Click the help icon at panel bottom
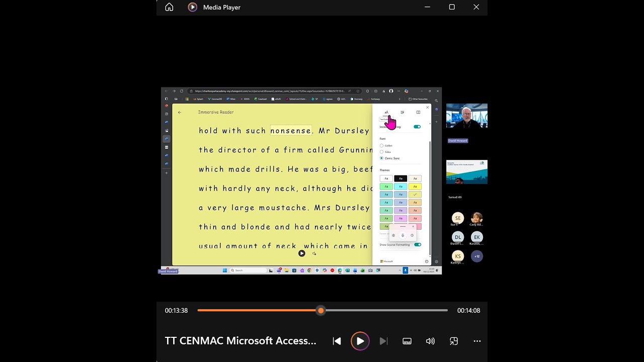 [427, 261]
